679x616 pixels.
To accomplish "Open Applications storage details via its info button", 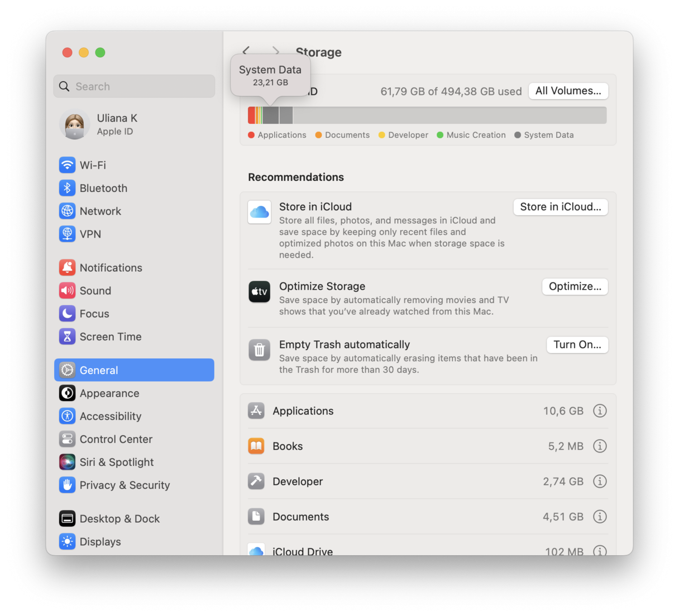I will click(600, 411).
